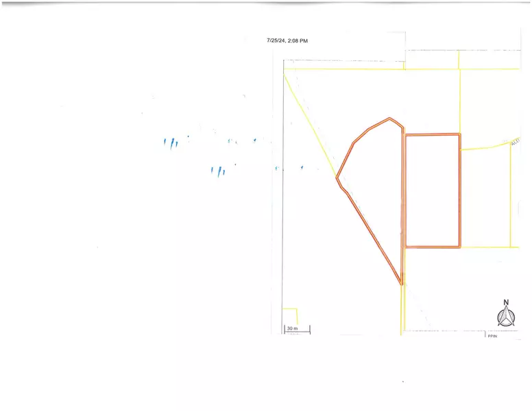Image resolution: width=532 pixels, height=411 pixels.
Task: Click the curved yellow line beside the ALLE label
Action: point(483,147)
